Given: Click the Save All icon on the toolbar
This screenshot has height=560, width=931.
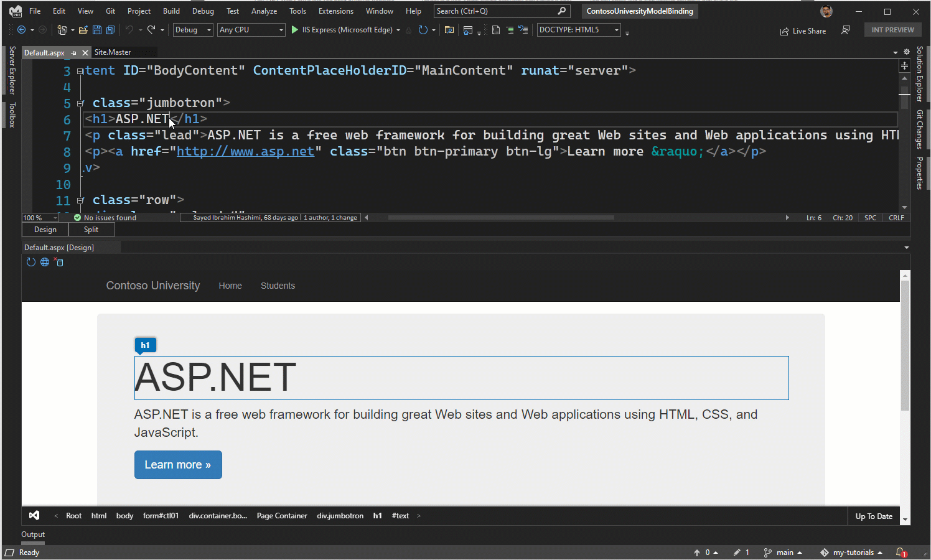Looking at the screenshot, I should (x=111, y=29).
